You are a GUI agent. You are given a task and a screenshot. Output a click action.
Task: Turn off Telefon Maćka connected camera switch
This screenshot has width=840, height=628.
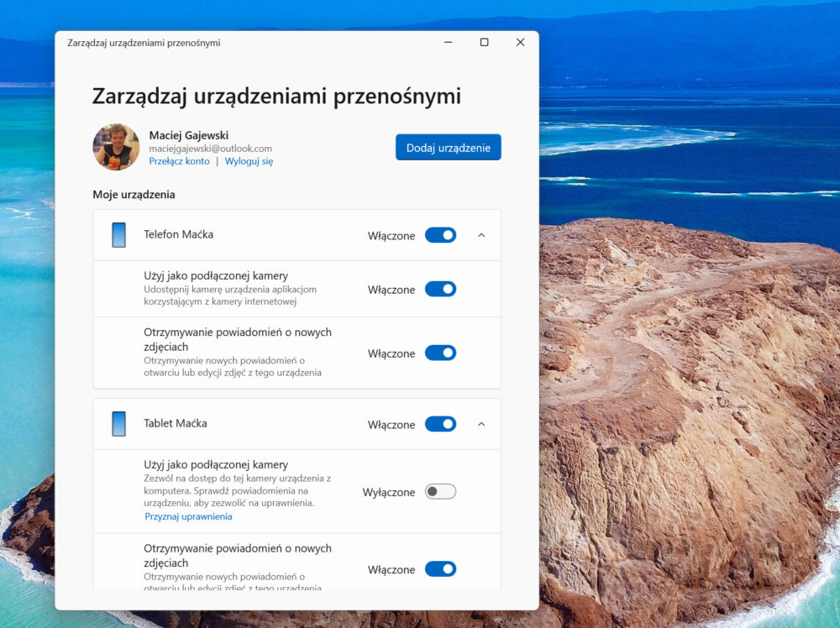click(440, 289)
